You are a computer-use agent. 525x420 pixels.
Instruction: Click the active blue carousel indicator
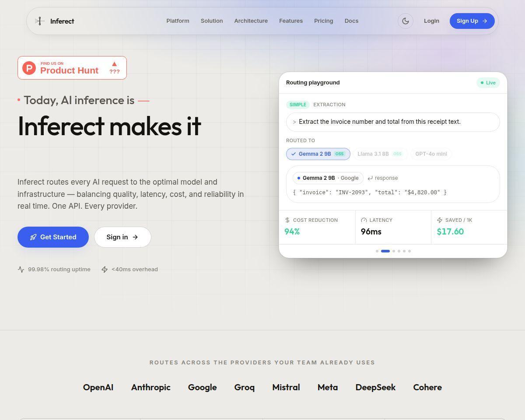[385, 251]
